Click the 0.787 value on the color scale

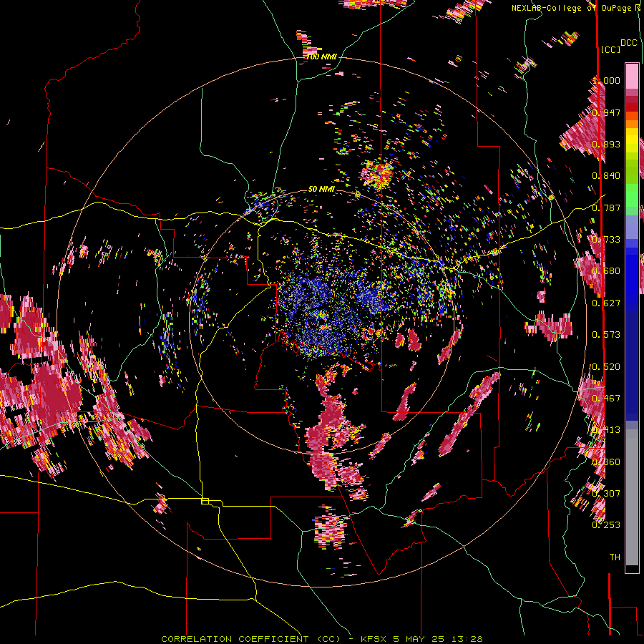point(606,208)
